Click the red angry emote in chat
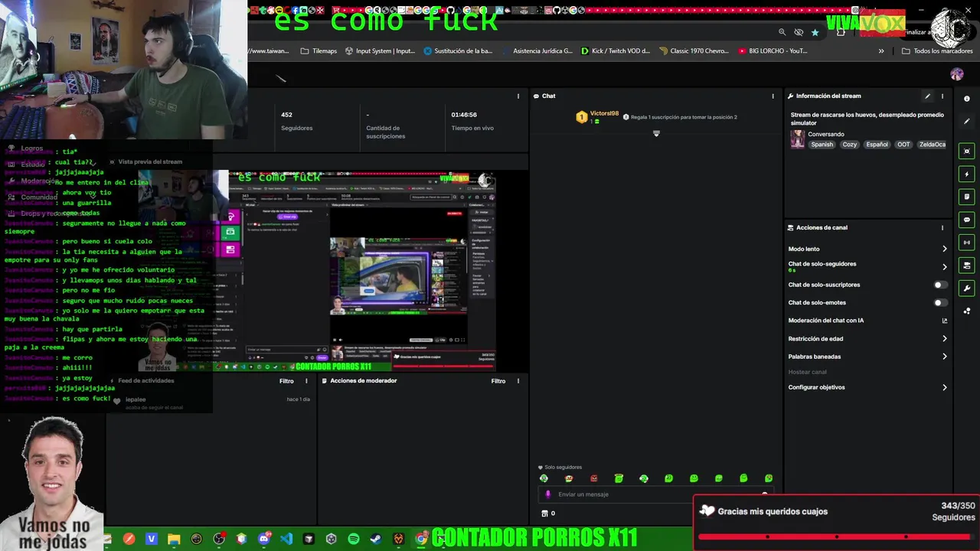The height and width of the screenshot is (551, 980). point(594,478)
